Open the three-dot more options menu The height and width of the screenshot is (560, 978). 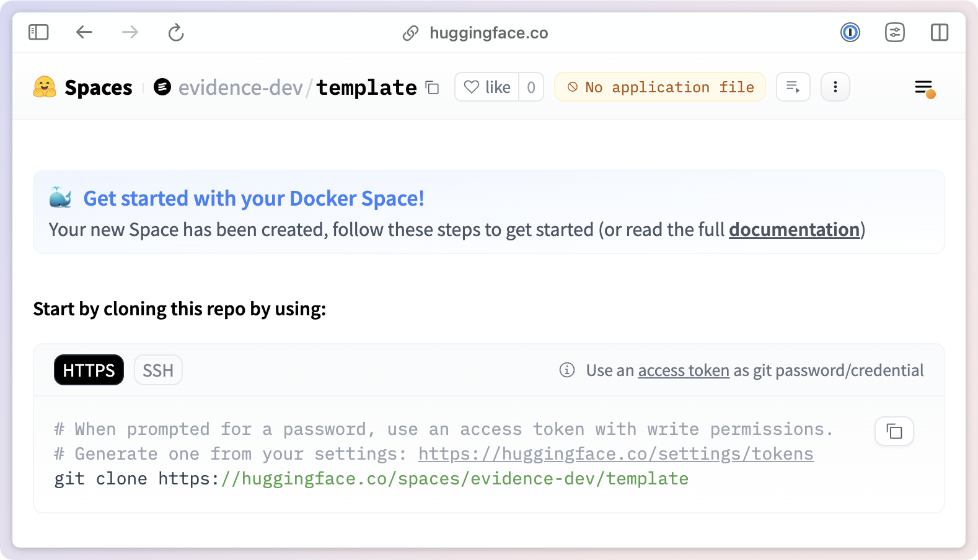point(835,87)
